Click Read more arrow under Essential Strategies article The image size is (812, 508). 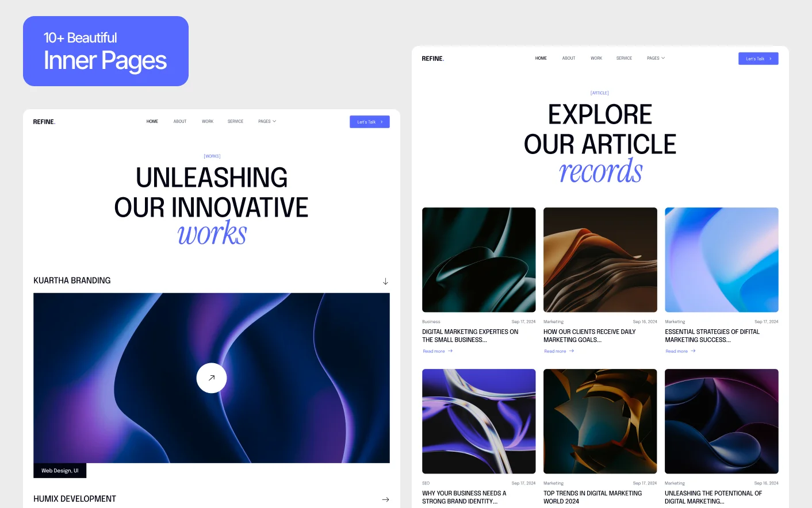(693, 351)
